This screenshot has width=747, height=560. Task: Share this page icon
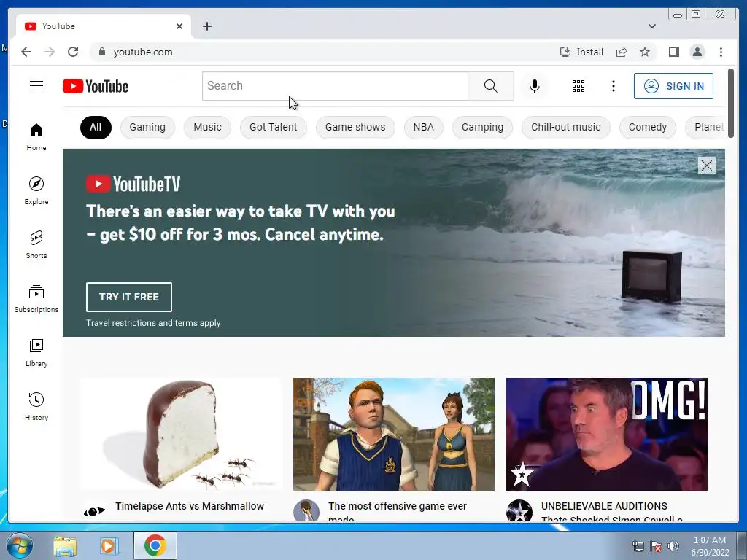click(622, 52)
